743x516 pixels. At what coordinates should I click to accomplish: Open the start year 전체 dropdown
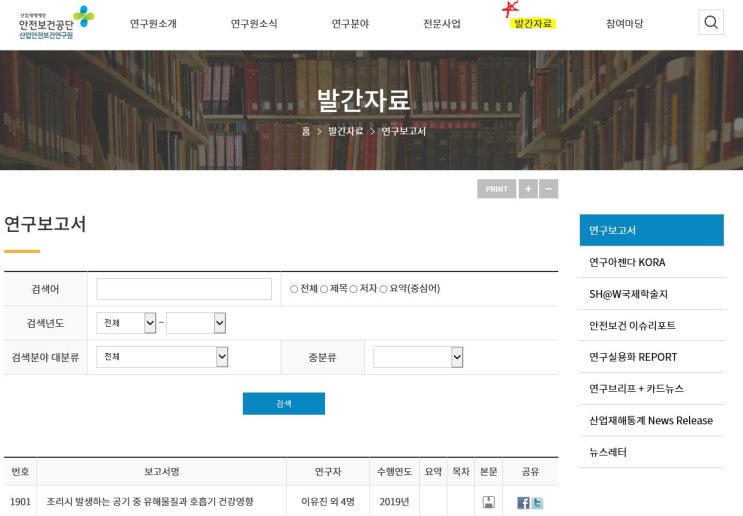click(126, 323)
